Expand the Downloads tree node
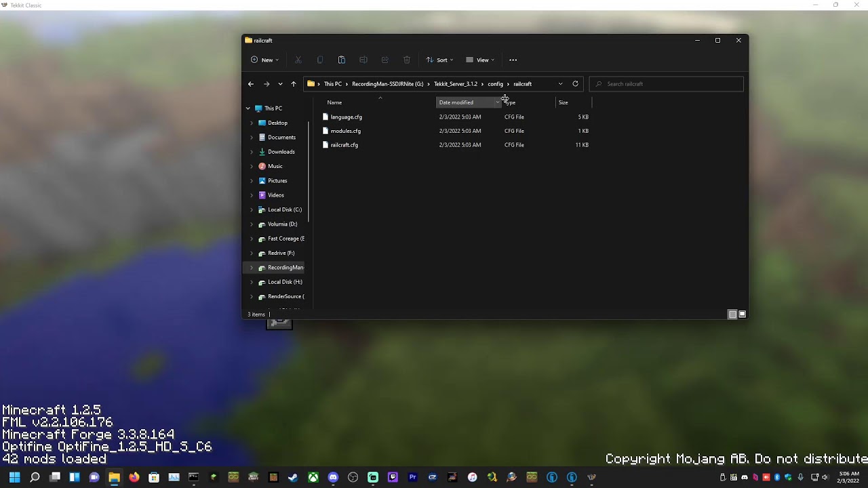The width and height of the screenshot is (868, 488). click(252, 152)
